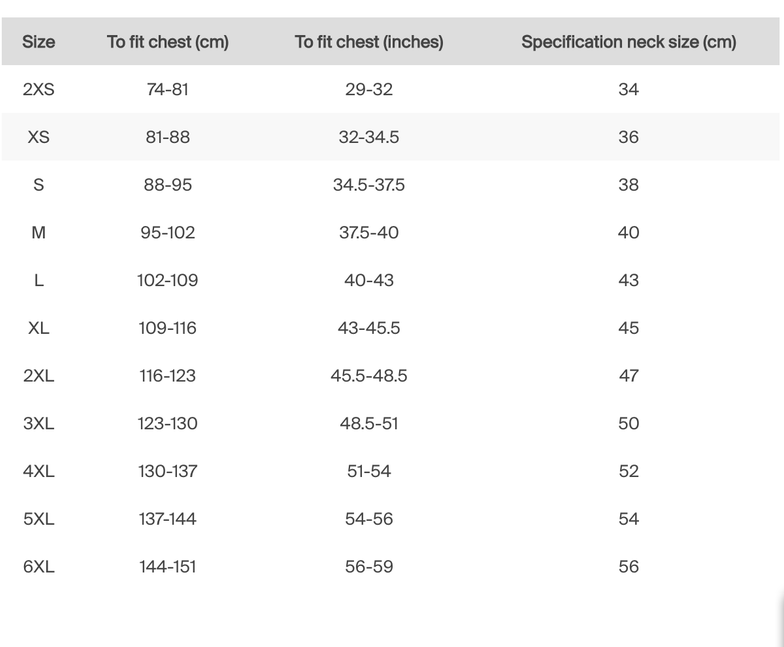Click the XL size label

[x=38, y=328]
